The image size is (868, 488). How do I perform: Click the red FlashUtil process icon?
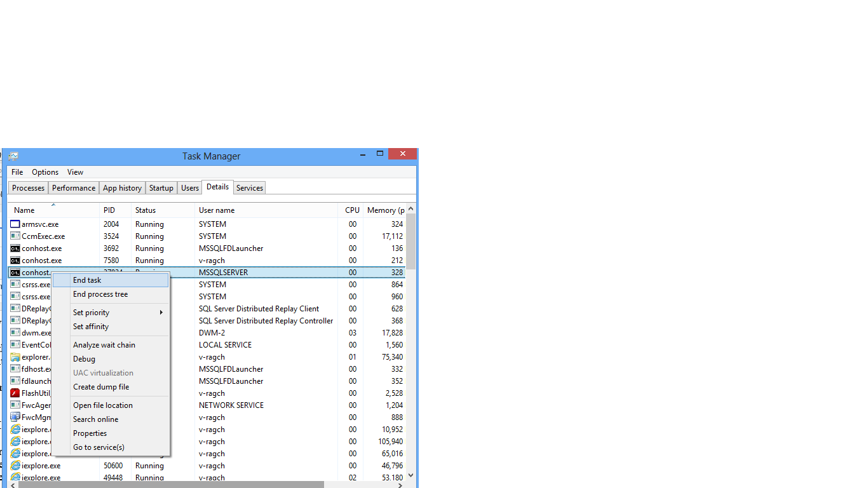15,393
